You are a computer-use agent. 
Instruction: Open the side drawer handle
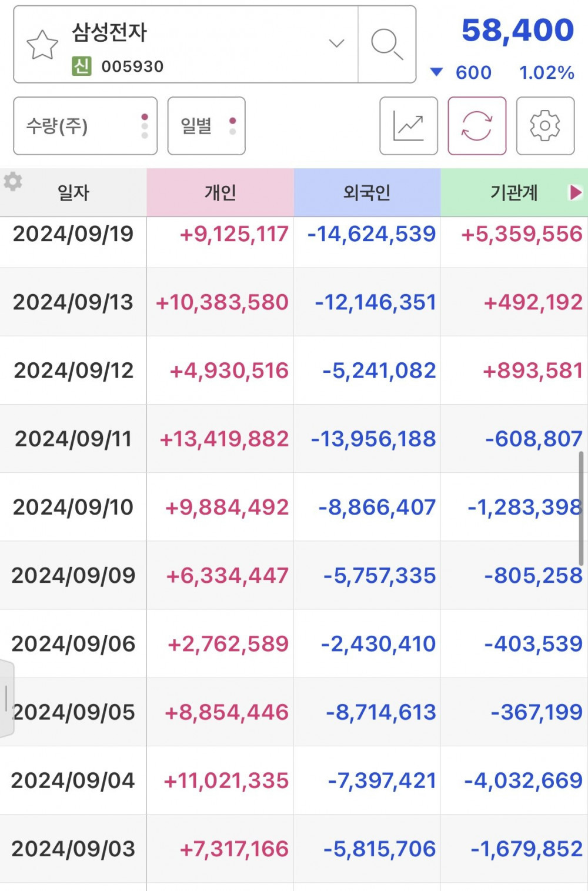pos(6,699)
